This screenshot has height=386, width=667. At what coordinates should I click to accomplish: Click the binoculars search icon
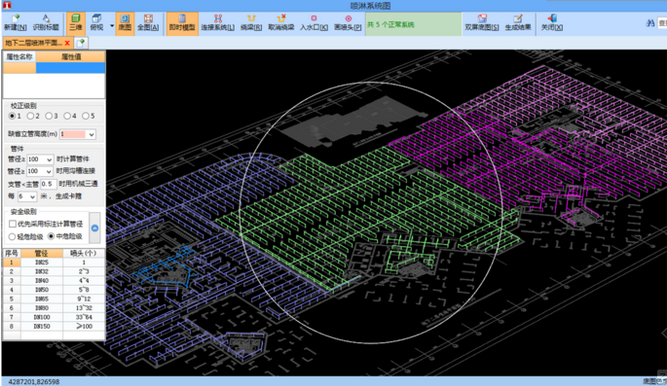(650, 23)
